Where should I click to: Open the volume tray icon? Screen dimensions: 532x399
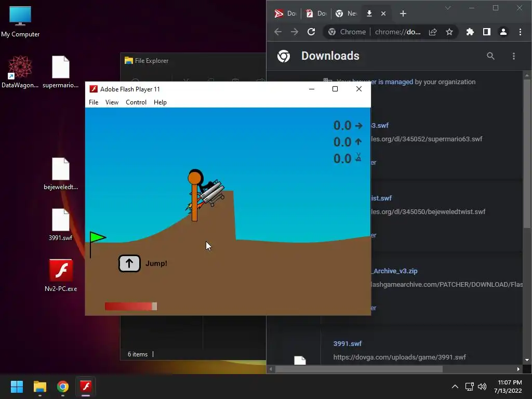coord(482,387)
